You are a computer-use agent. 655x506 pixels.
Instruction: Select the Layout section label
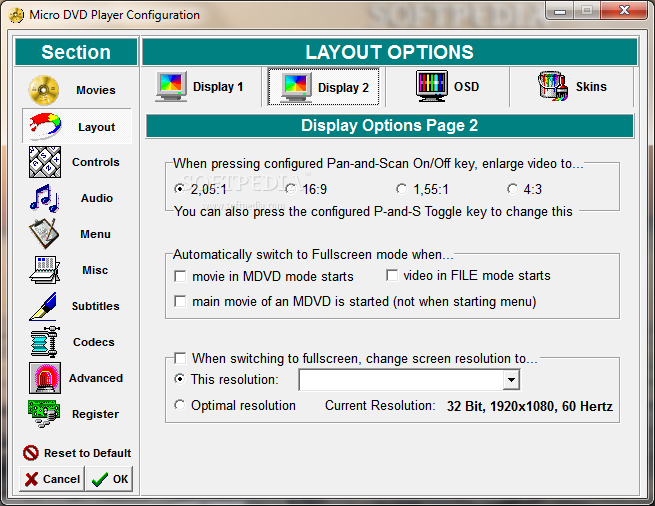click(96, 127)
